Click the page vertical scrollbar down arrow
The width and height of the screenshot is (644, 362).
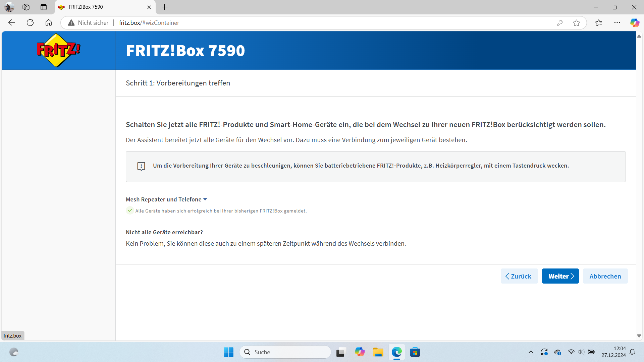click(x=639, y=336)
